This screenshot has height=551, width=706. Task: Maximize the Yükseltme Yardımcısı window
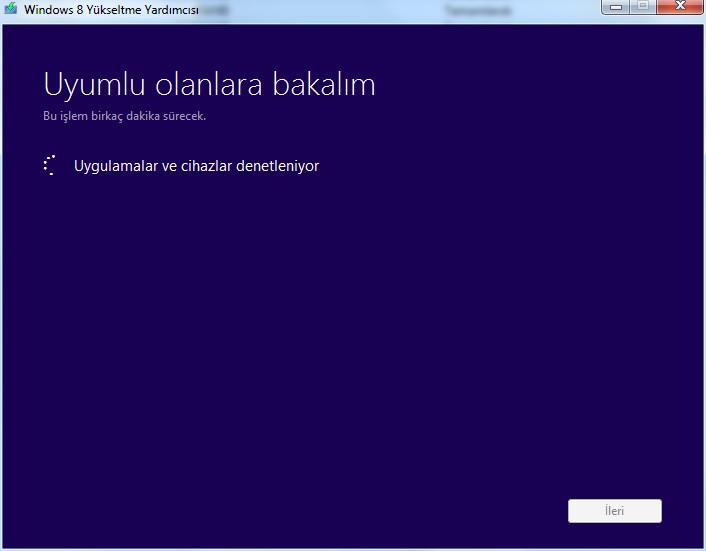pos(643,7)
